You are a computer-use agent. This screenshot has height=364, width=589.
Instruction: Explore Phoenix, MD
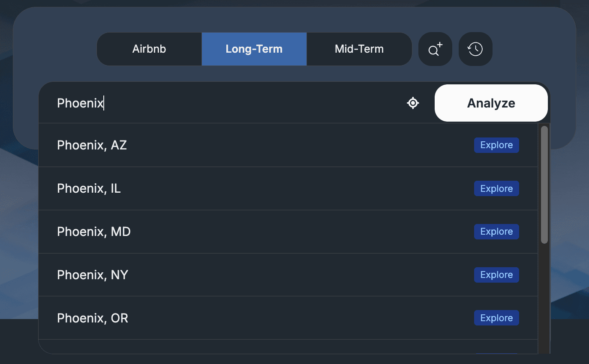pyautogui.click(x=496, y=232)
